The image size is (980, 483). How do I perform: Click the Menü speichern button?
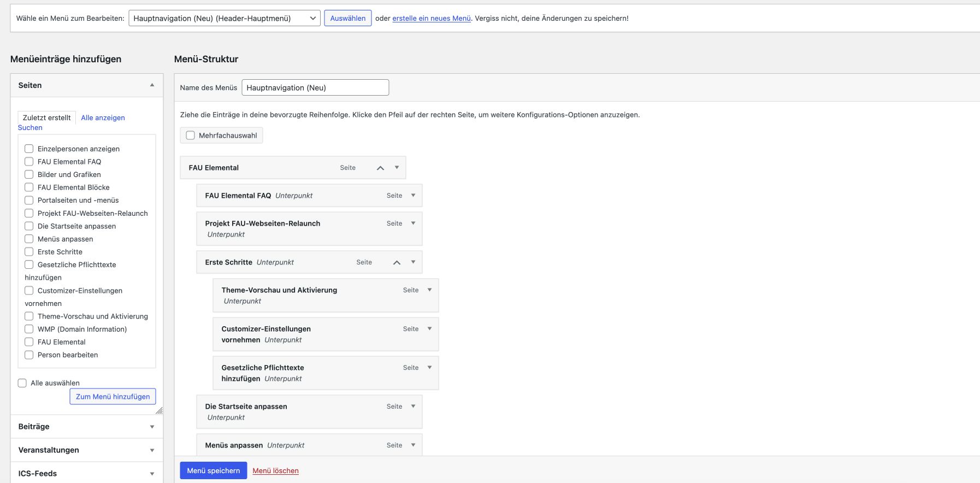(213, 470)
